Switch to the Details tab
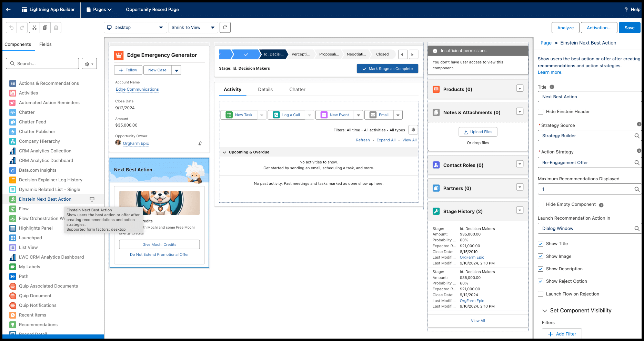The width and height of the screenshot is (644, 341). pyautogui.click(x=265, y=90)
